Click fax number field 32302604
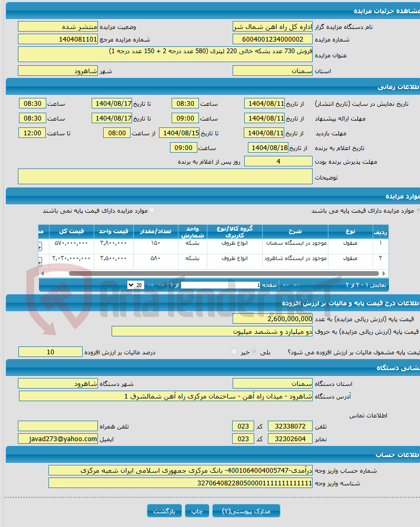The width and height of the screenshot is (420, 527). click(x=291, y=439)
